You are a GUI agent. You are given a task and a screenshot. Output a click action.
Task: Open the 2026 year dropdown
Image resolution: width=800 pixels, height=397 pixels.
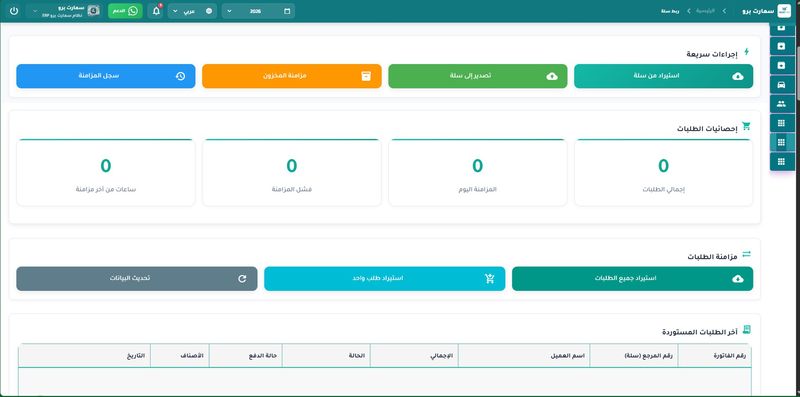(x=258, y=11)
